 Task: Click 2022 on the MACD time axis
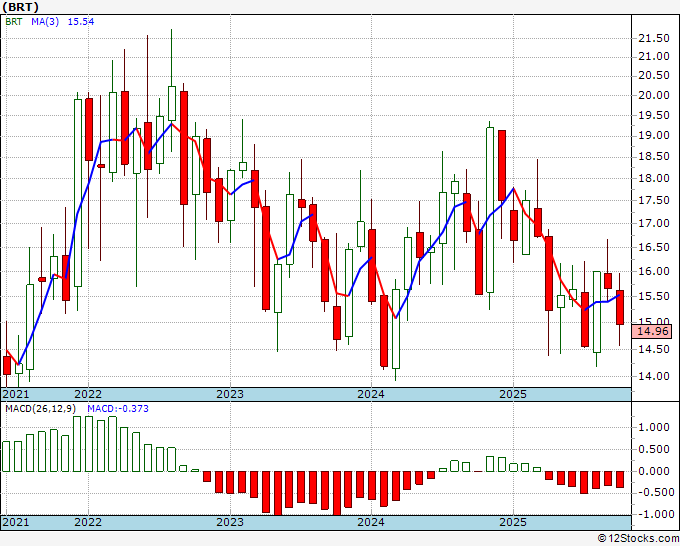pos(88,522)
